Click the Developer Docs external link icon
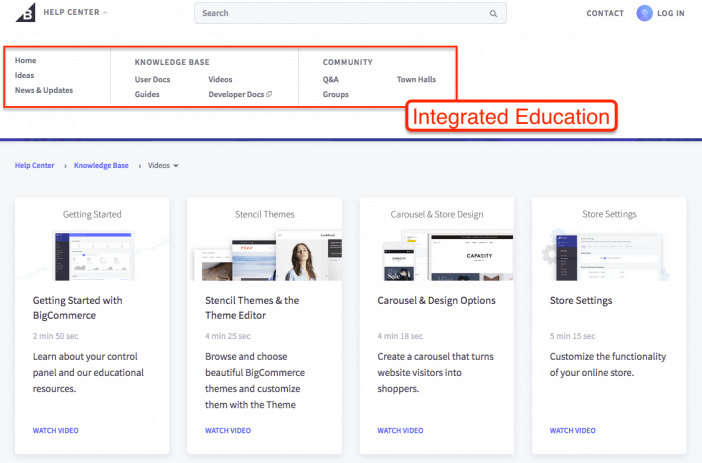Image resolution: width=702 pixels, height=463 pixels. click(269, 94)
